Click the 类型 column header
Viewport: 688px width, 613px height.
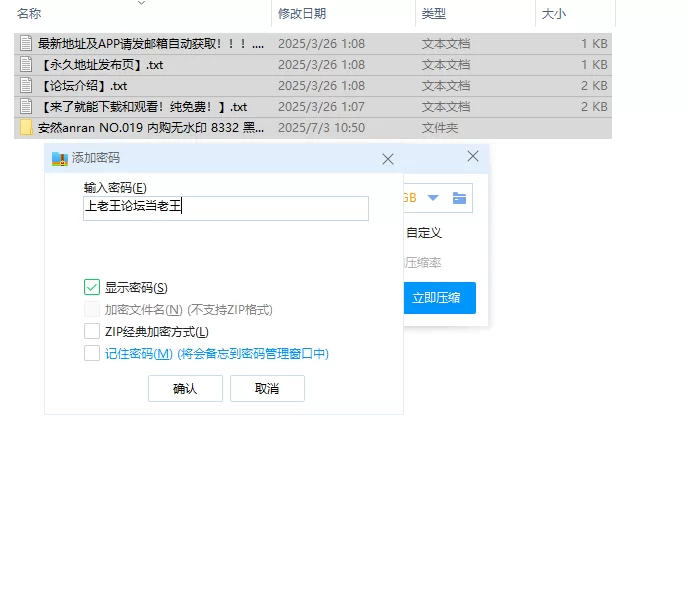[x=434, y=14]
